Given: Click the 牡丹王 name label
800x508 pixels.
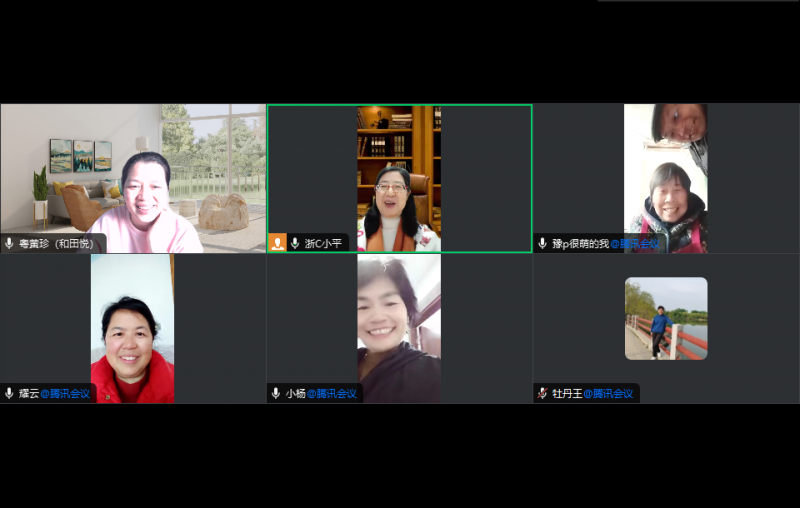Looking at the screenshot, I should [x=566, y=393].
